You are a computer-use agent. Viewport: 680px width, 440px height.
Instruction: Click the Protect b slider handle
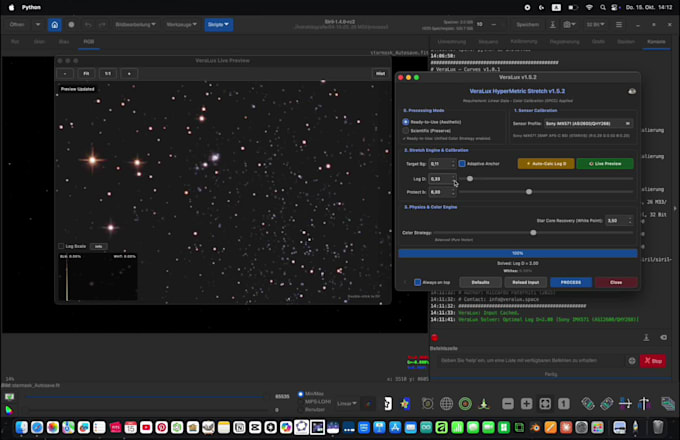(x=529, y=192)
